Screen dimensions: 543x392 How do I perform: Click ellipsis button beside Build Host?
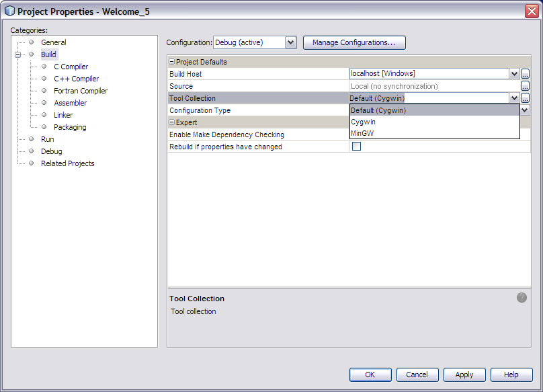coord(526,74)
